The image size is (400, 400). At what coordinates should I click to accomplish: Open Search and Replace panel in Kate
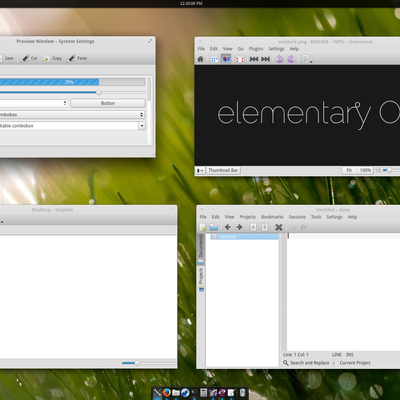pyautogui.click(x=306, y=363)
